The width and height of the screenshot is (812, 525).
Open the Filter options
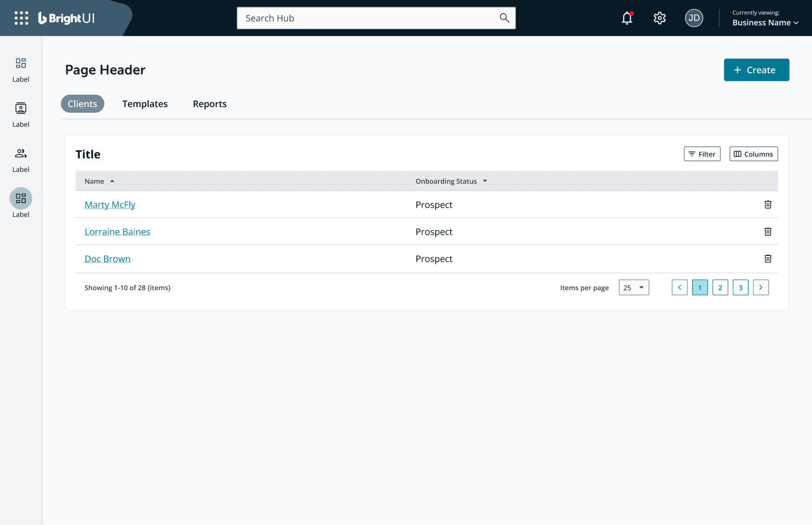click(x=702, y=154)
